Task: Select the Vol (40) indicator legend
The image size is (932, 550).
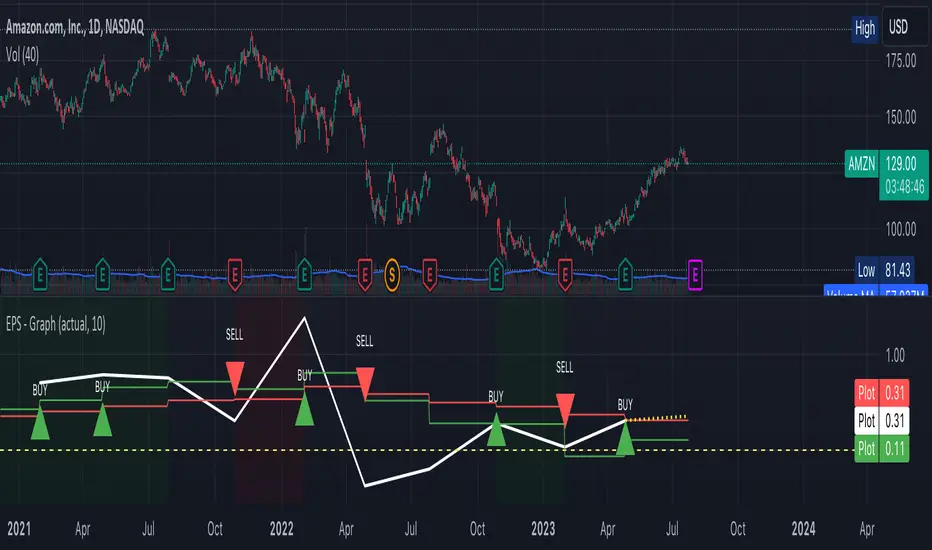Action: coord(23,55)
